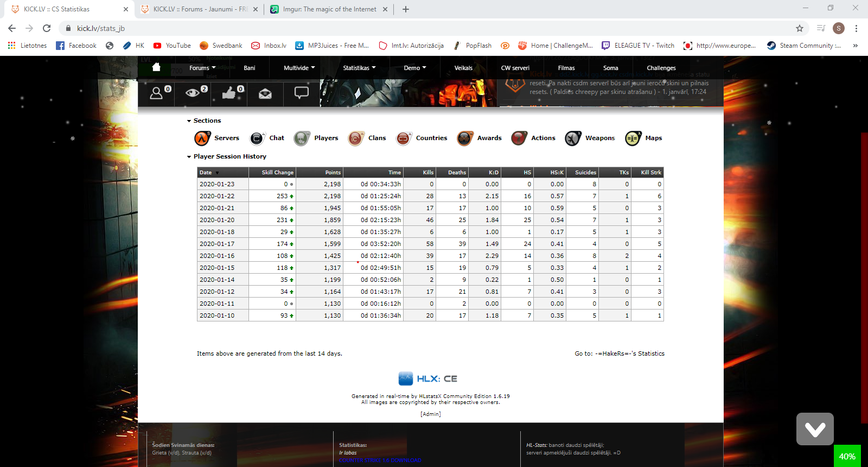Open the Clans section icon
Image resolution: width=868 pixels, height=467 pixels.
point(356,138)
